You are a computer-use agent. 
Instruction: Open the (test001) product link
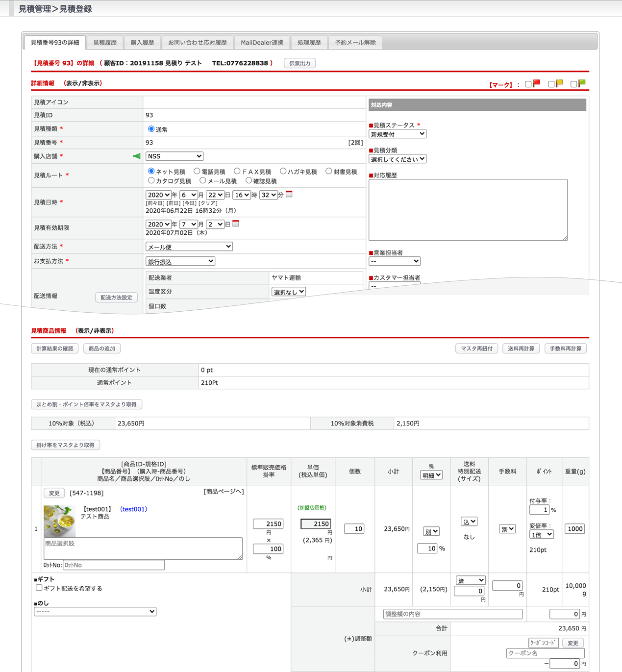(134, 509)
